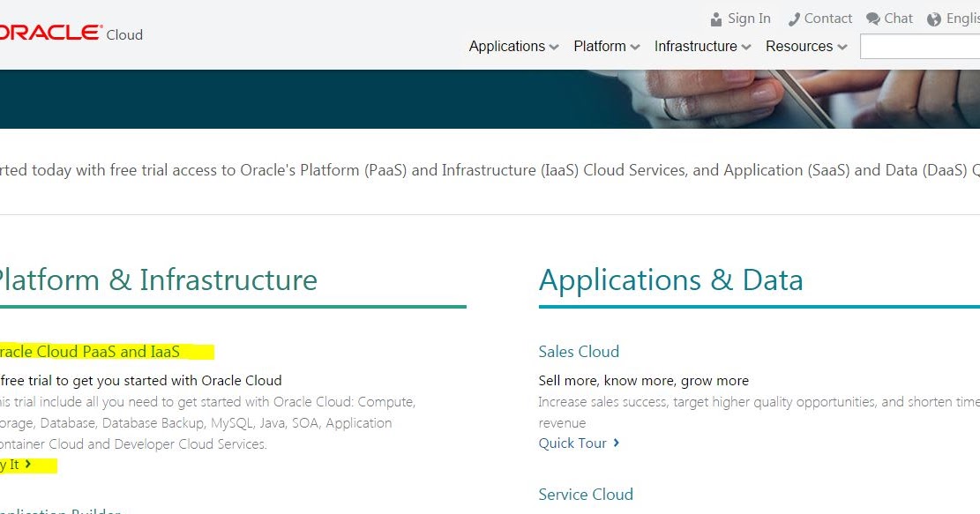Start the Sales Cloud Quick Tour
Image resolution: width=980 pixels, height=514 pixels.
point(573,443)
